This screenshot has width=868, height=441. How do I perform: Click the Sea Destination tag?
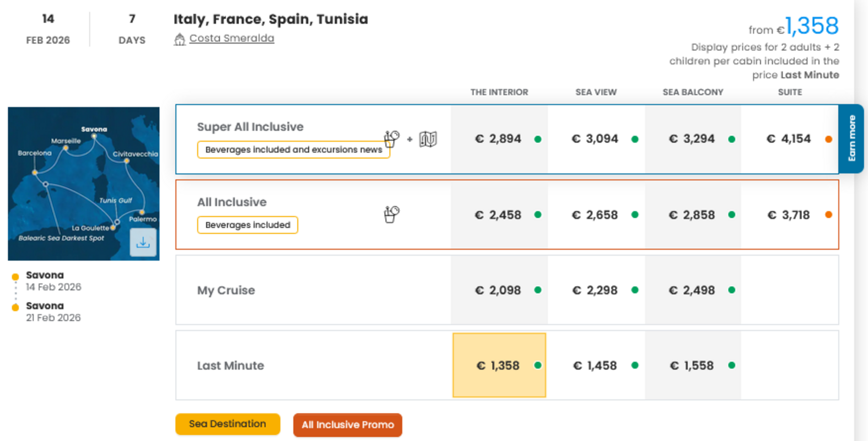(228, 424)
